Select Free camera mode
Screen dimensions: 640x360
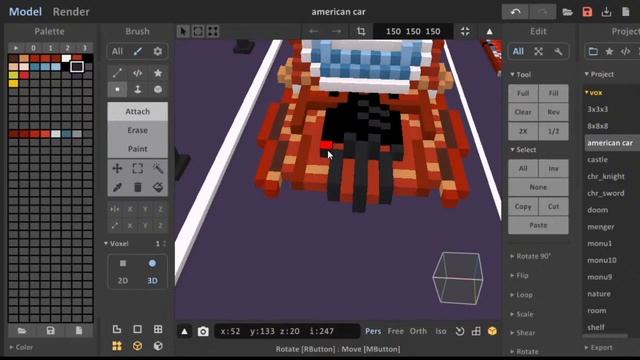[x=396, y=331]
